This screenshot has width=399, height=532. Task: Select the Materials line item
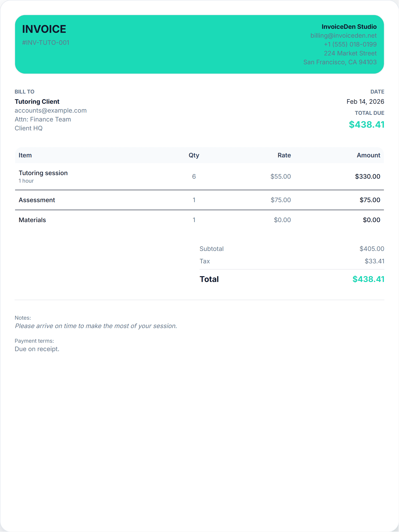click(32, 220)
